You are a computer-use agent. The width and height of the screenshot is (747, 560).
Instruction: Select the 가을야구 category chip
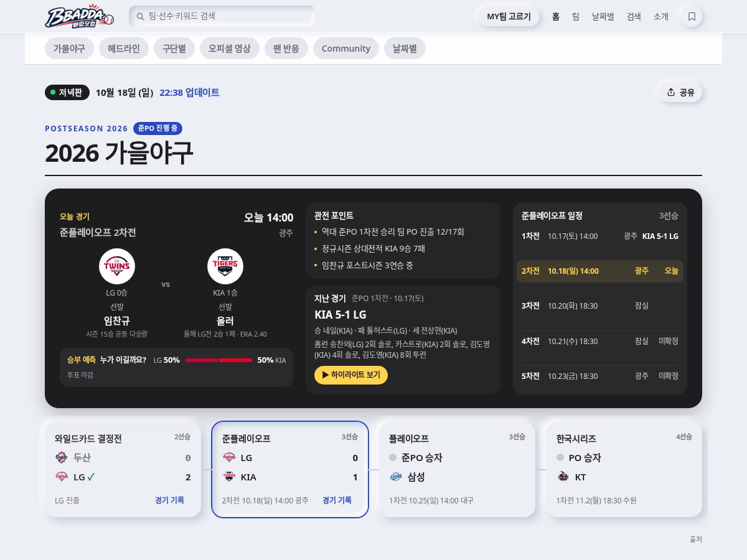tap(69, 49)
